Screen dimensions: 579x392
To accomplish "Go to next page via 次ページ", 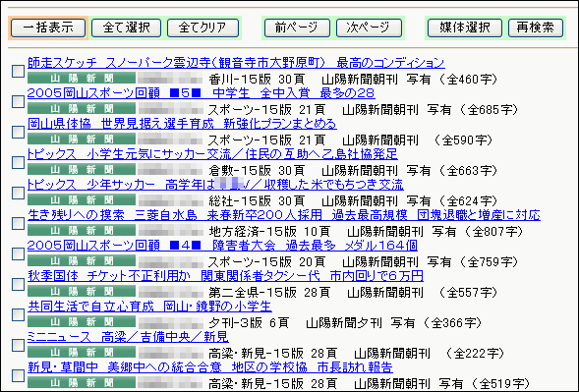I will 369,28.
